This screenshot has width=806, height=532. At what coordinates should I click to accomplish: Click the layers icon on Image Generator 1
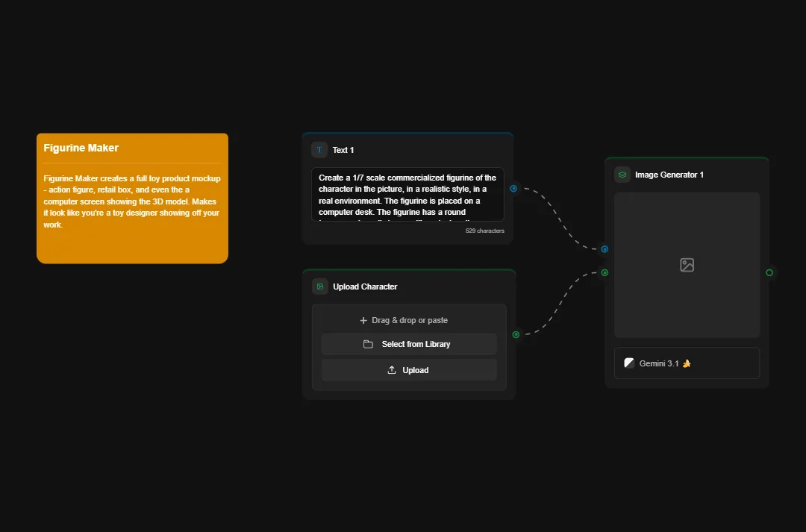[x=622, y=174]
